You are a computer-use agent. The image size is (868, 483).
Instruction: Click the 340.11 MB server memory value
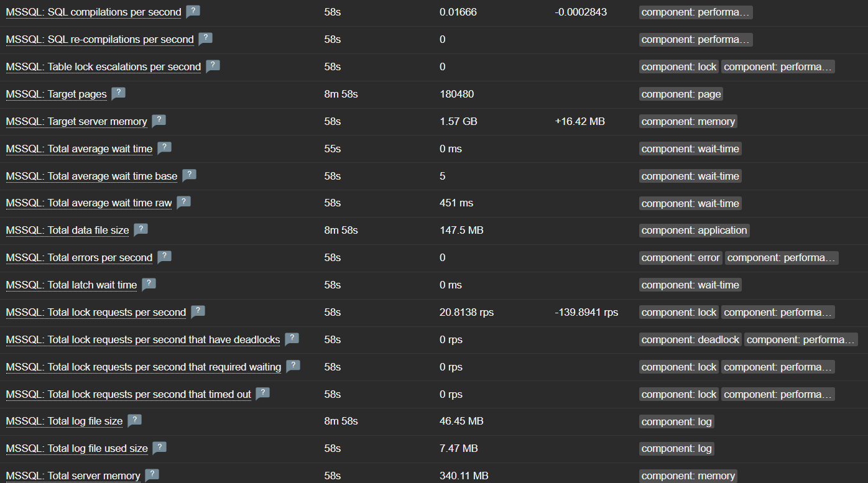tap(464, 476)
